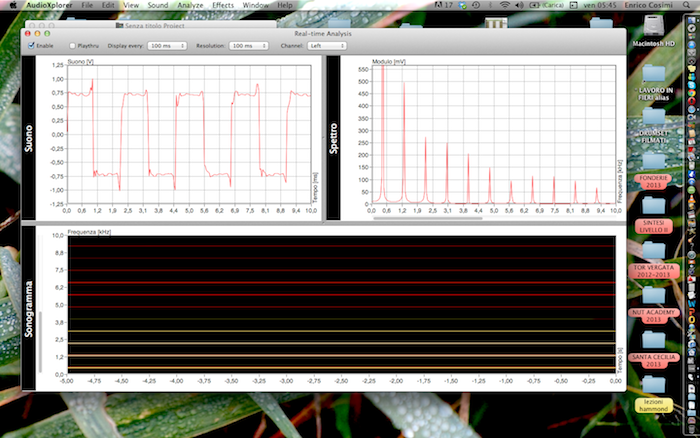Image resolution: width=700 pixels, height=438 pixels.
Task: Open the View menu
Action: [x=131, y=5]
